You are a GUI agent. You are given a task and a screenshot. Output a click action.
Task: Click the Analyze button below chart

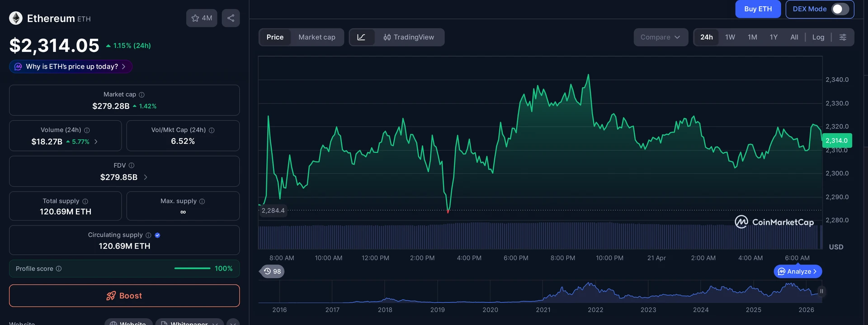[797, 271]
